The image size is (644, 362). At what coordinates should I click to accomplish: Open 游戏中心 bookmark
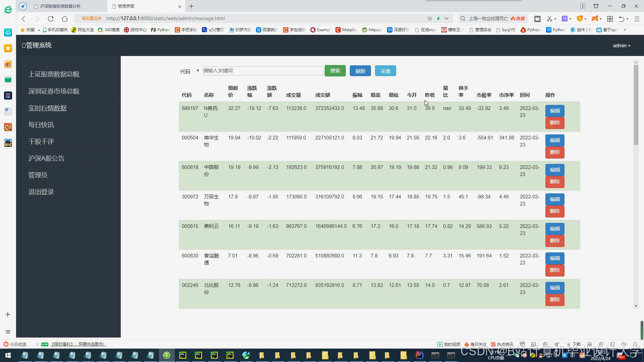tap(136, 30)
